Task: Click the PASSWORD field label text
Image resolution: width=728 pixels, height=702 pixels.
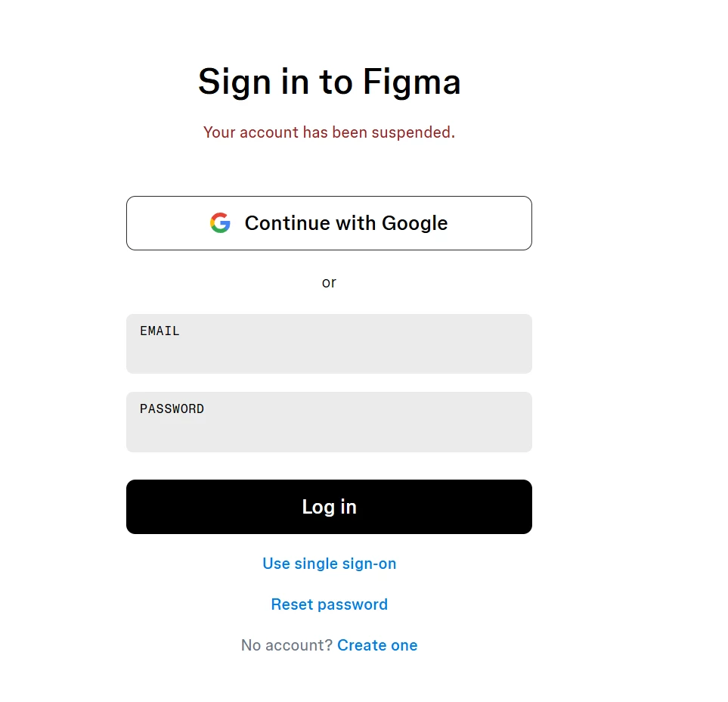Action: point(172,408)
